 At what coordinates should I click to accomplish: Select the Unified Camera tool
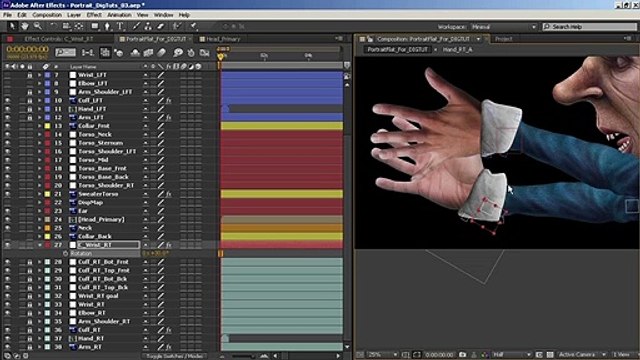(x=66, y=27)
